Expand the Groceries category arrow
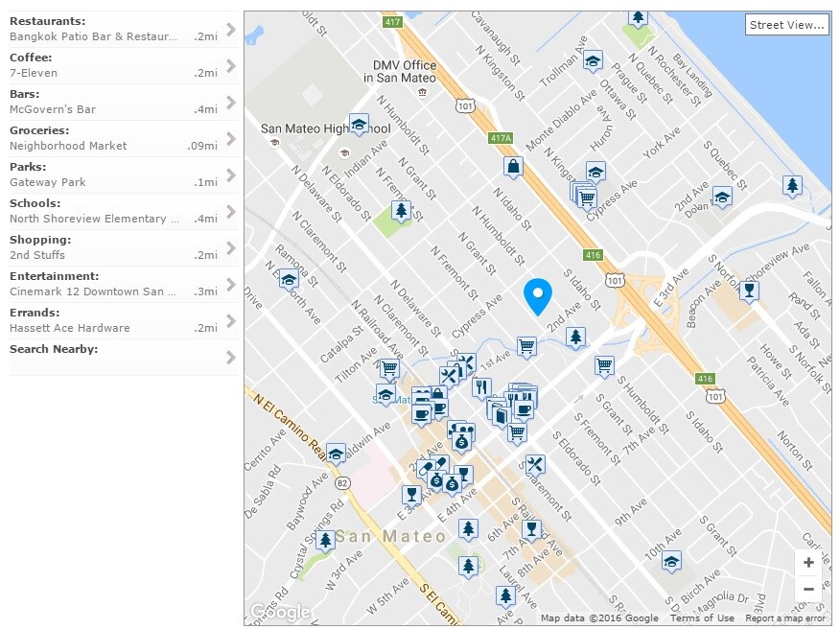This screenshot has width=840, height=629. (230, 138)
